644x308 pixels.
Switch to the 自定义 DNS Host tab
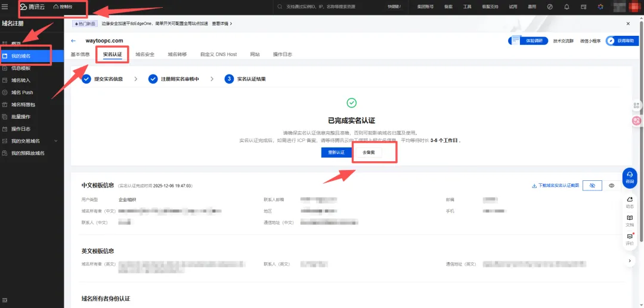pyautogui.click(x=218, y=54)
